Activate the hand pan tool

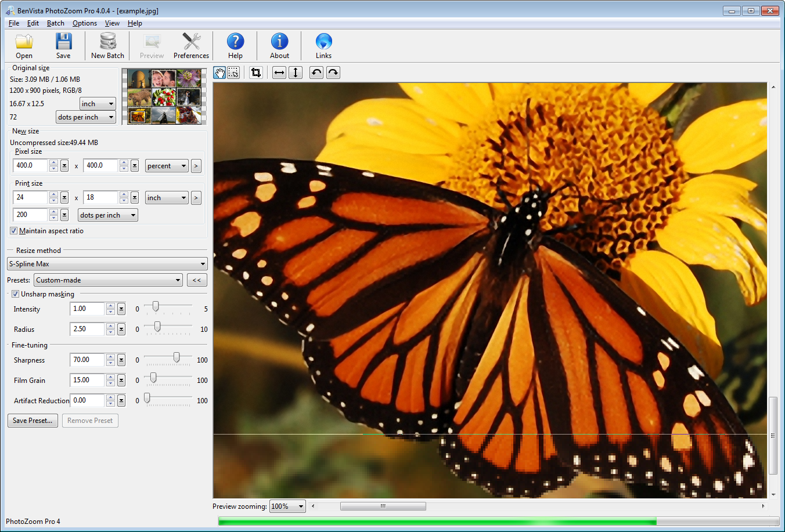pyautogui.click(x=219, y=73)
